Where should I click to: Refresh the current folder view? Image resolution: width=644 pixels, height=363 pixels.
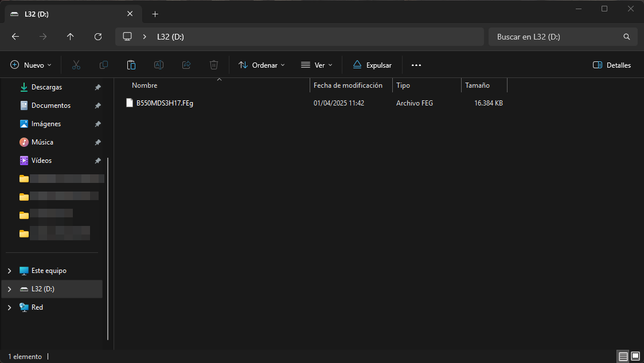click(x=98, y=37)
